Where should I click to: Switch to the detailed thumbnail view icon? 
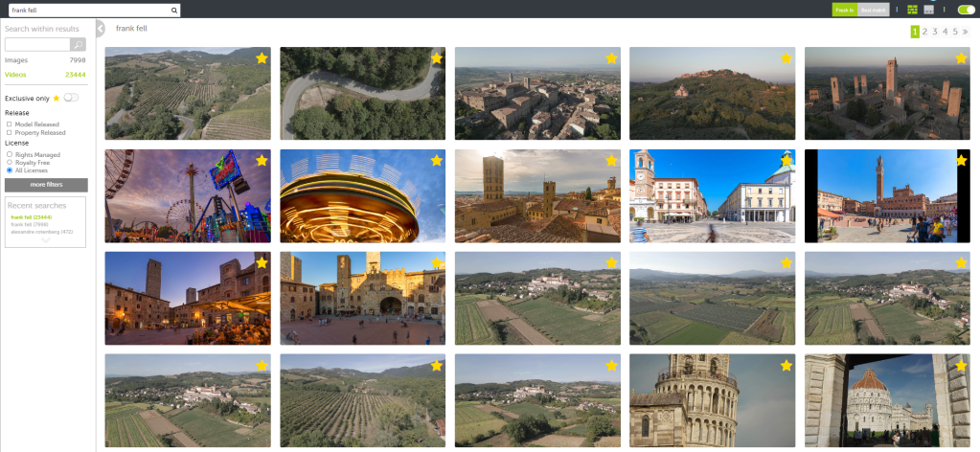pos(928,10)
